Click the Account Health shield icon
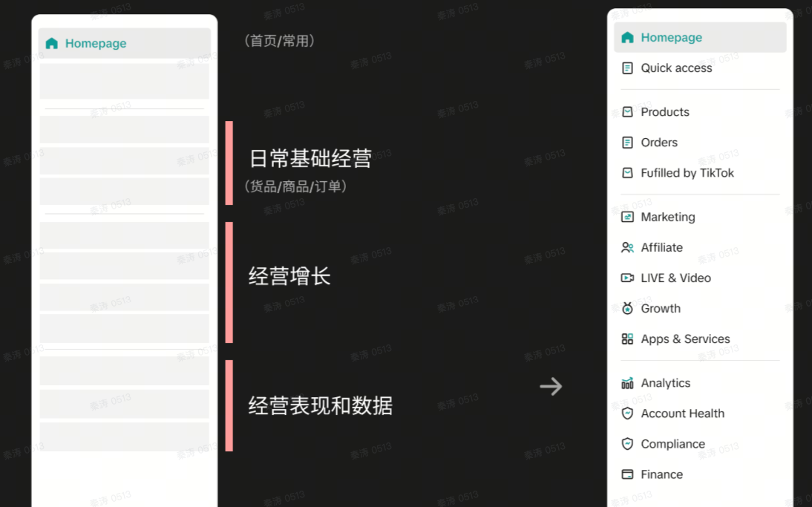The width and height of the screenshot is (812, 507). 627,413
